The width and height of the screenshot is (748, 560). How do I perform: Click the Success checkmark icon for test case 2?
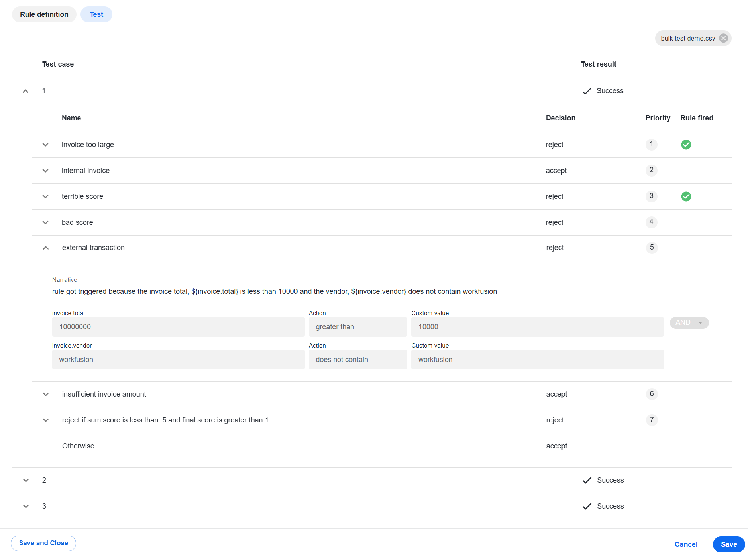point(587,481)
